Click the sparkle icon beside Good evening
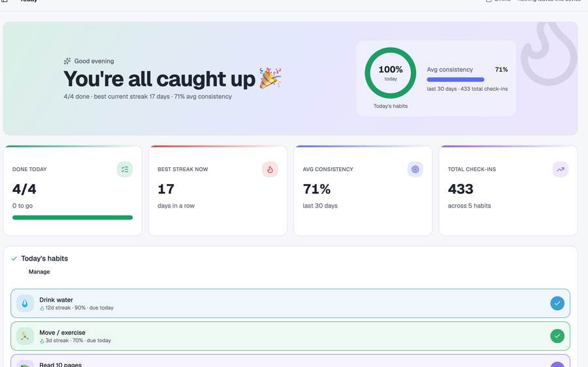Viewport: 588px width, 367px height. point(67,61)
